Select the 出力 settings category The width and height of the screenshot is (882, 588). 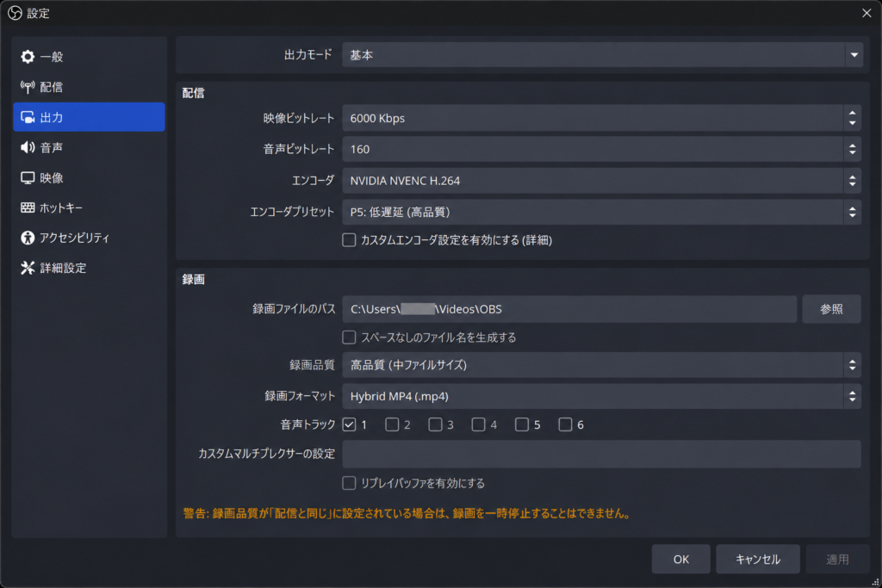click(x=89, y=117)
